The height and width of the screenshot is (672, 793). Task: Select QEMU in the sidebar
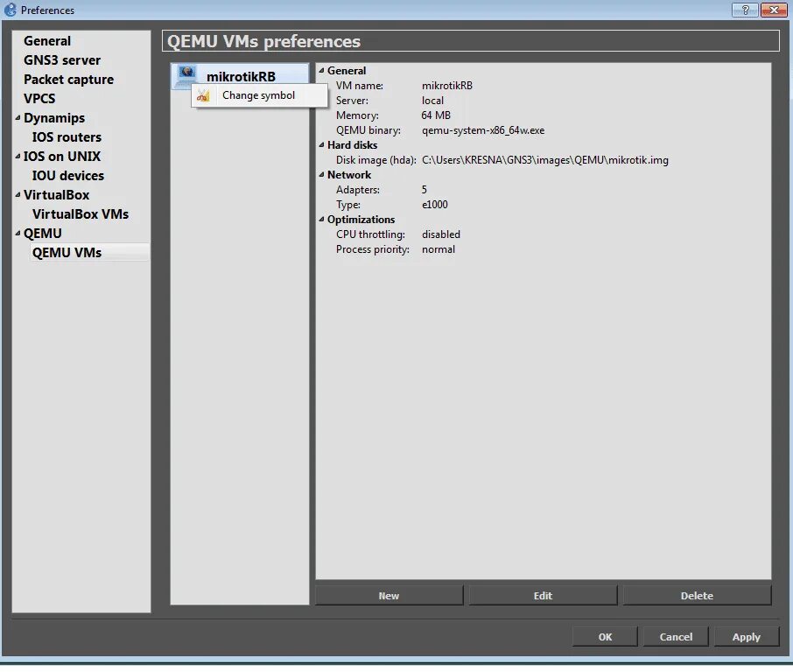click(x=43, y=233)
